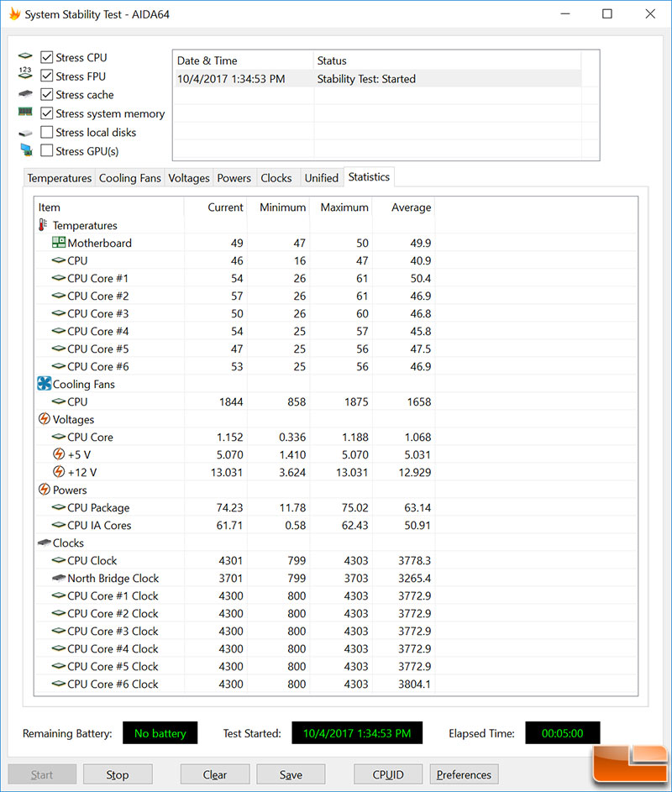The height and width of the screenshot is (792, 672).
Task: Switch to the Temperatures tab
Action: [60, 178]
